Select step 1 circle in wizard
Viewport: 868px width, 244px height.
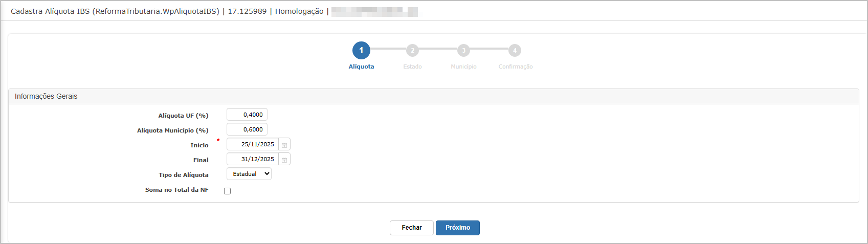pyautogui.click(x=361, y=50)
